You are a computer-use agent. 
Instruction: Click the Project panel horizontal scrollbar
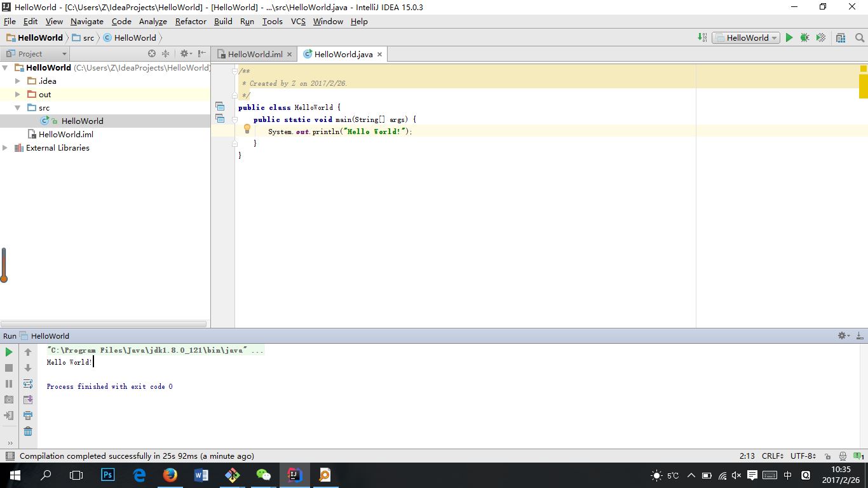(x=105, y=323)
